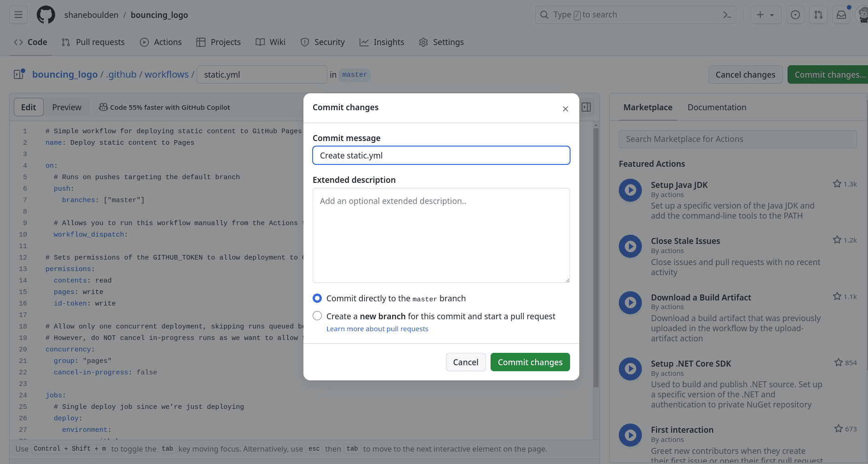Open the shaneboulden owner link
The image size is (868, 464).
[x=91, y=15]
